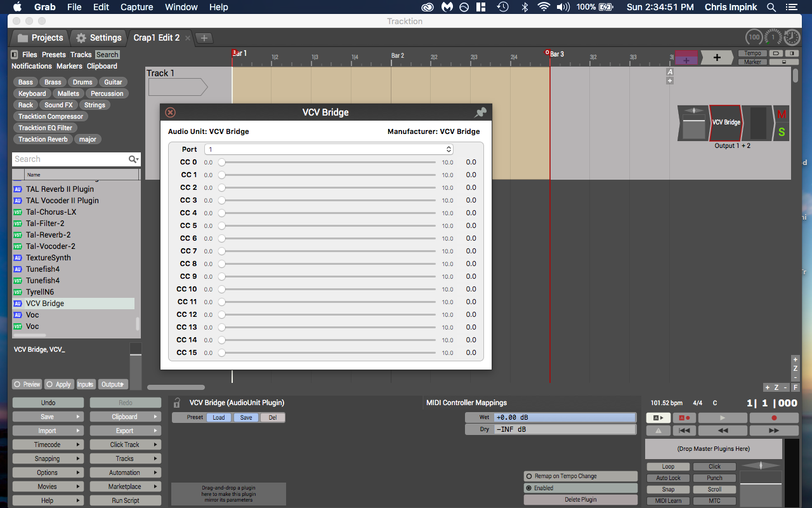Image resolution: width=812 pixels, height=508 pixels.
Task: Click the CPU meter 100 icon
Action: [754, 37]
